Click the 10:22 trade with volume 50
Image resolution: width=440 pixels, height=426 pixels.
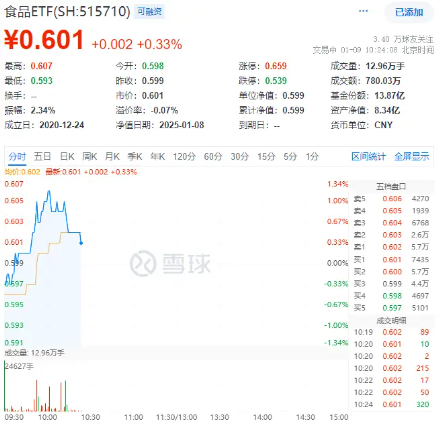click(391, 392)
